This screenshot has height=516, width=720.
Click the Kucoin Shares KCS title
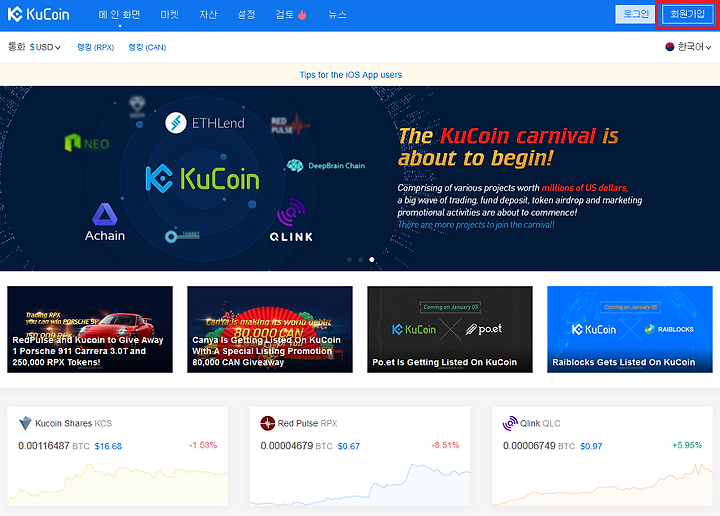point(73,423)
